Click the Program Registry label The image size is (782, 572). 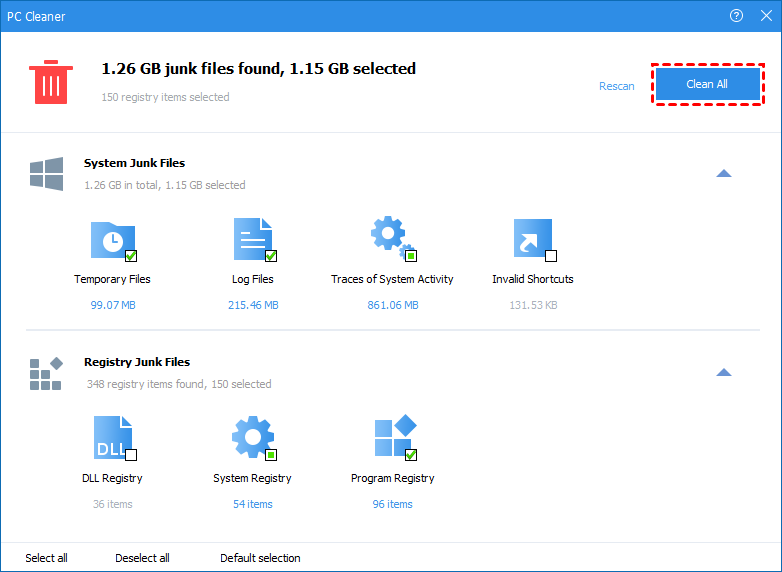(x=392, y=478)
